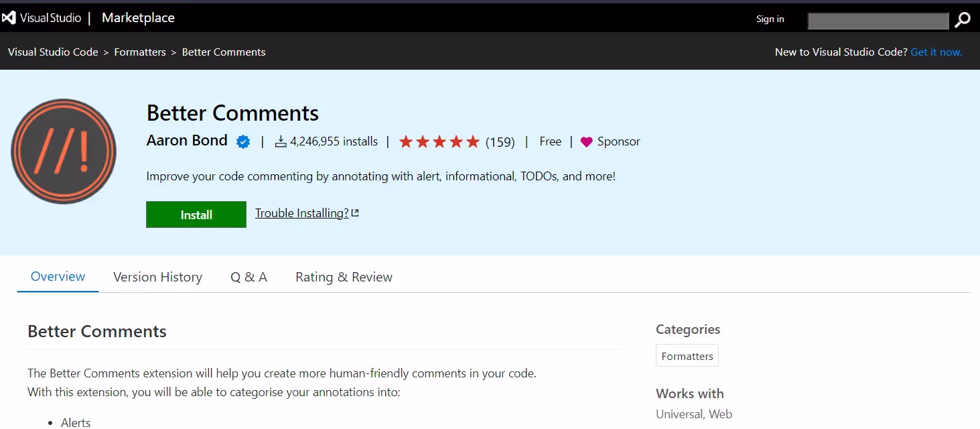
Task: Click the Alerts list item
Action: coord(76,422)
